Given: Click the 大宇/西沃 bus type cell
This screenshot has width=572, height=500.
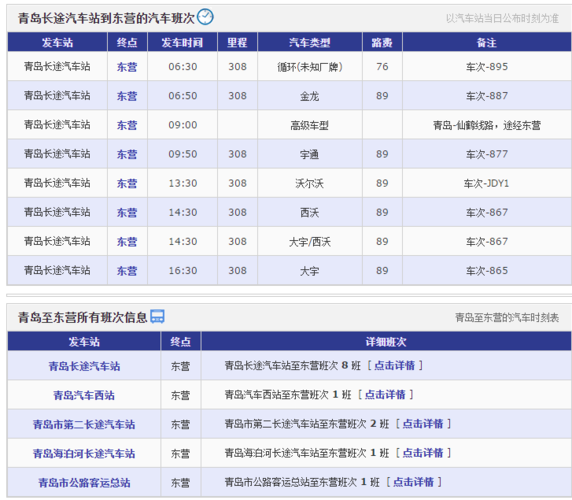Looking at the screenshot, I should 310,242.
